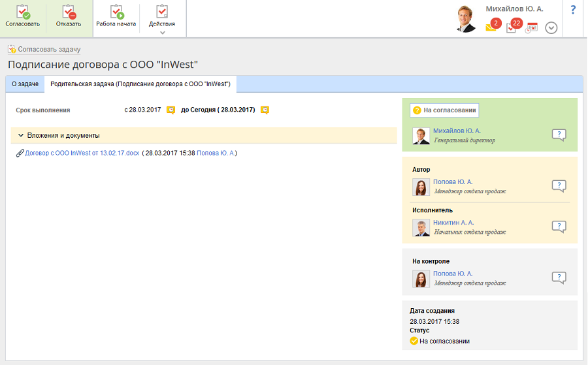This screenshot has width=588, height=365.
Task: Click the На согласовании status badge
Action: click(444, 110)
